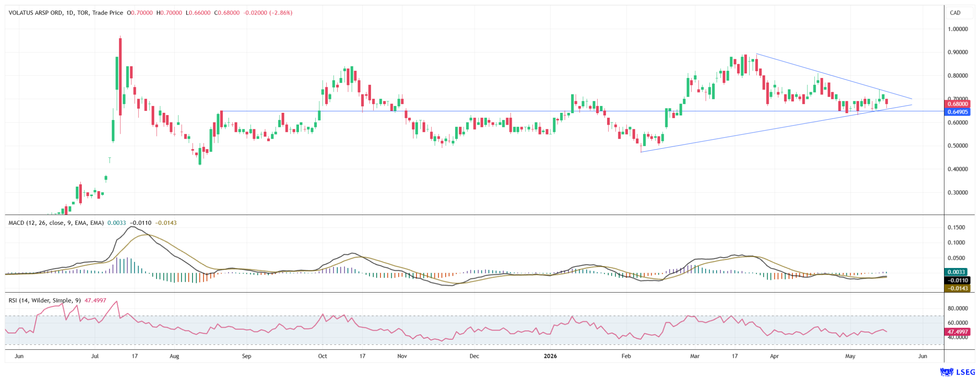This screenshot has width=980, height=377.
Task: Click the Oct label on the time axis
Action: (323, 356)
